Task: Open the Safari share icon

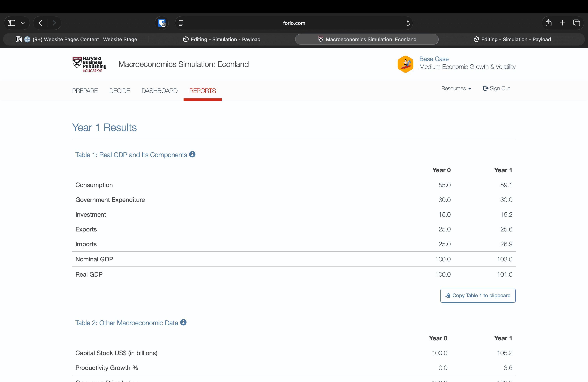Action: point(549,23)
